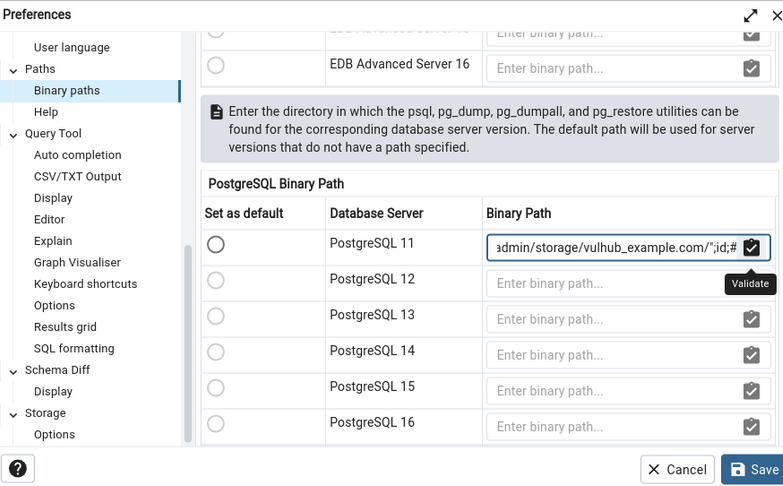This screenshot has height=486, width=783.
Task: Open Auto completion settings
Action: coord(77,155)
